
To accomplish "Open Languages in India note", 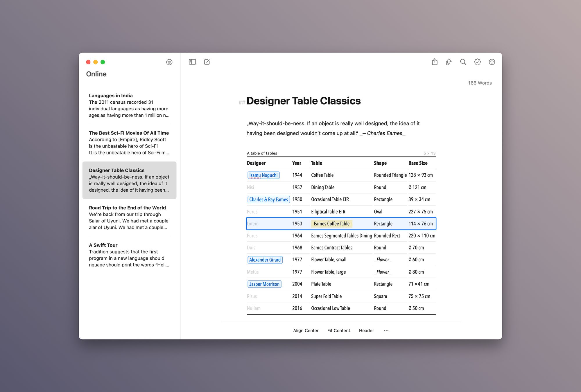I will click(x=129, y=105).
